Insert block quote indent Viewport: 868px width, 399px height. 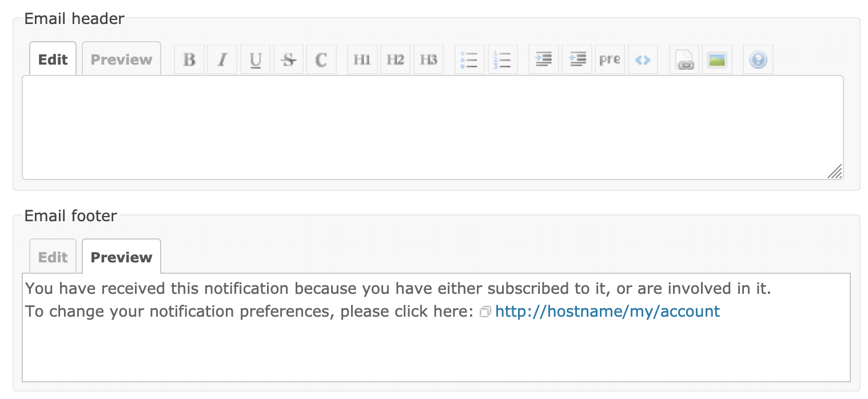pos(544,59)
